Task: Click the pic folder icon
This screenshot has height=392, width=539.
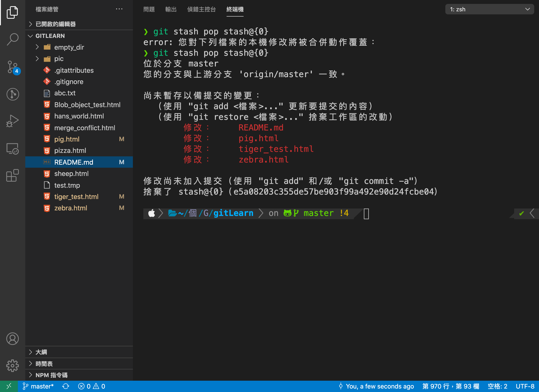Action: tap(47, 59)
